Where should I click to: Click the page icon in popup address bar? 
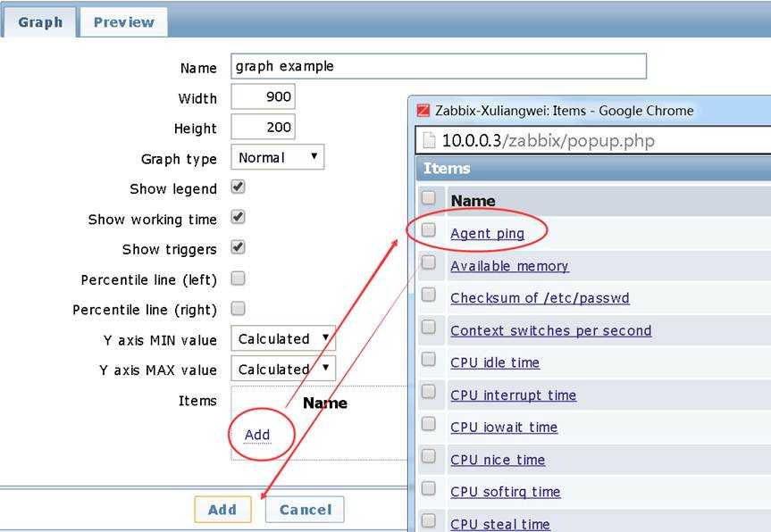click(x=429, y=141)
